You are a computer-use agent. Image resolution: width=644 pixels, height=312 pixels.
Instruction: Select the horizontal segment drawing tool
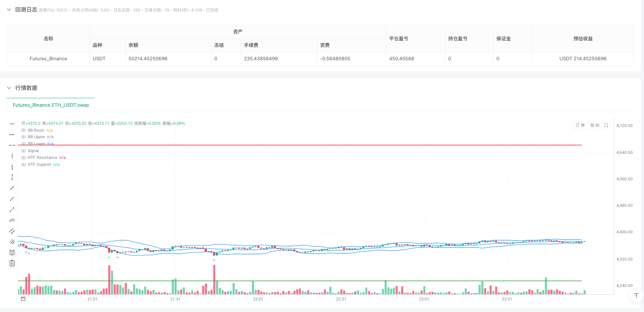[x=12, y=145]
